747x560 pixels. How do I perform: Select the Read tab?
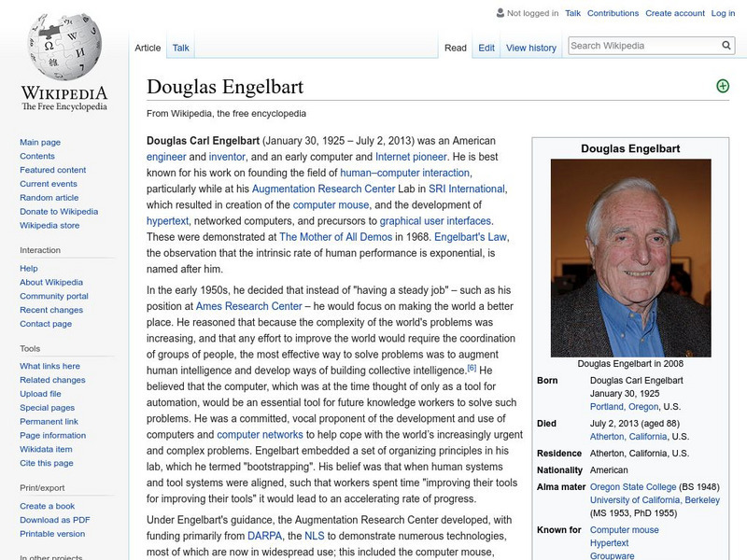[x=456, y=48]
